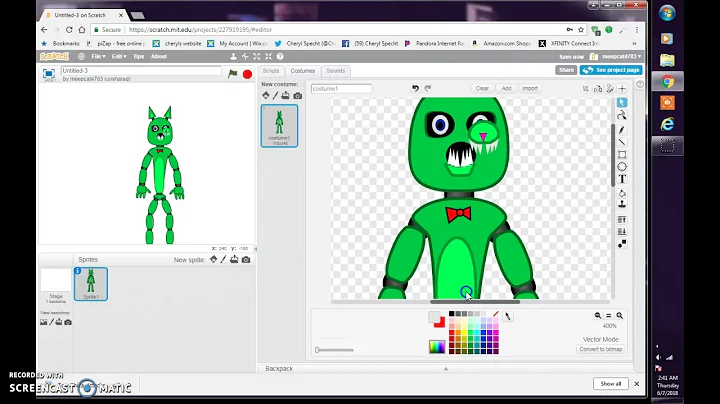Click the Grow icon in top toolbar

point(257,56)
